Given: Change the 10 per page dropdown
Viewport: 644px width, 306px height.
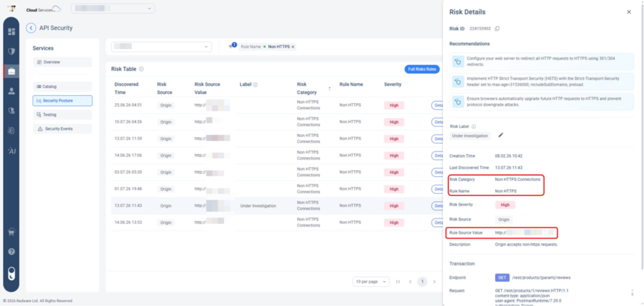Looking at the screenshot, I should pos(371,282).
